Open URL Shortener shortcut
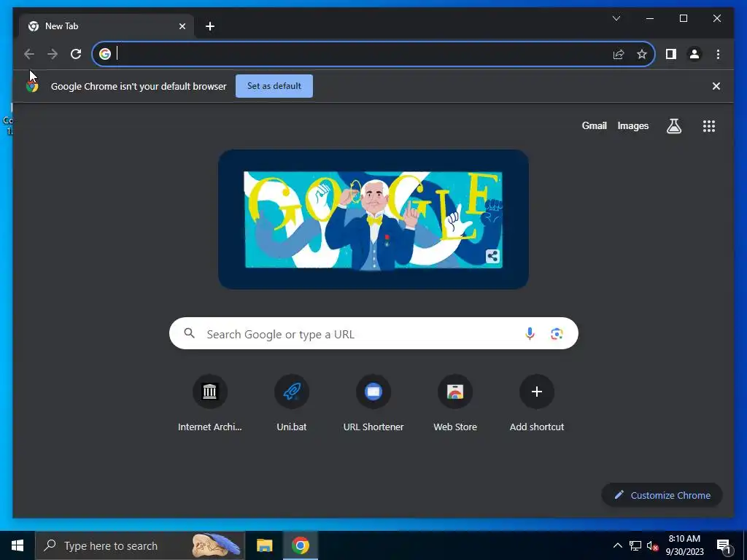Screen dimensions: 747x560 click(x=373, y=402)
